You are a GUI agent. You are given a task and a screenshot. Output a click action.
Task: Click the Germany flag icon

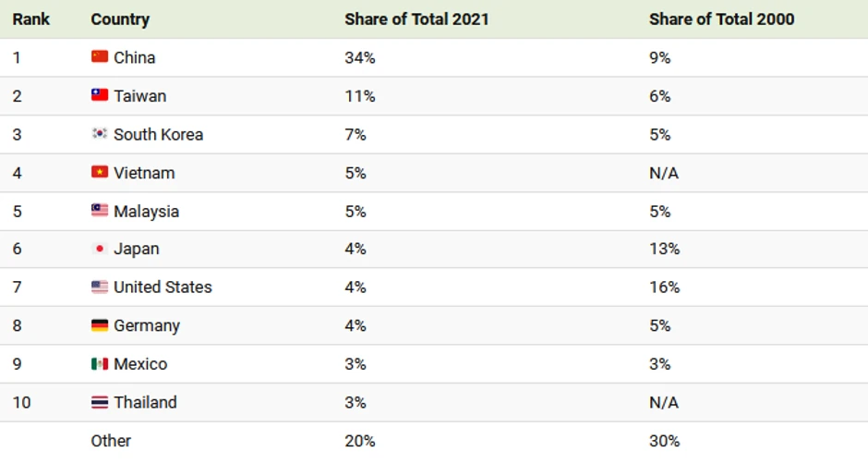pos(100,325)
